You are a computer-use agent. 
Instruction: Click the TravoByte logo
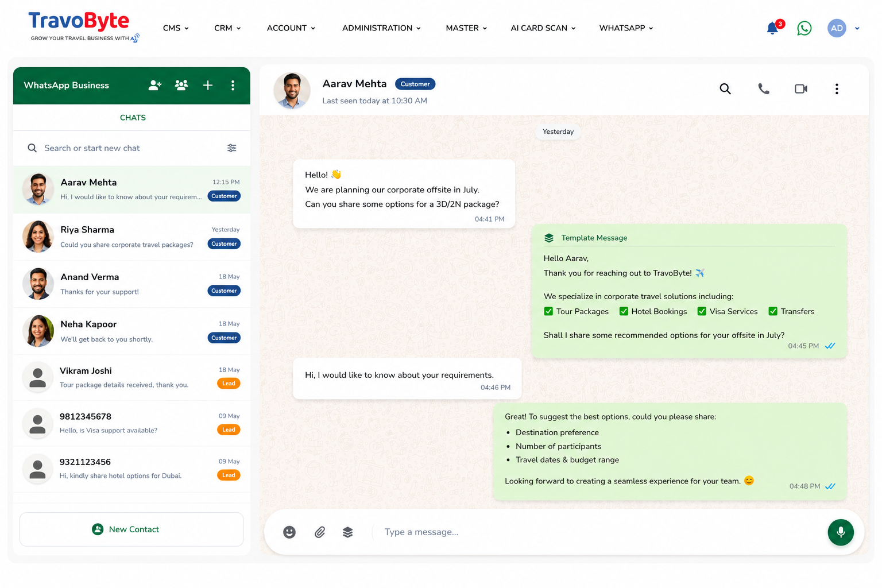tap(84, 27)
